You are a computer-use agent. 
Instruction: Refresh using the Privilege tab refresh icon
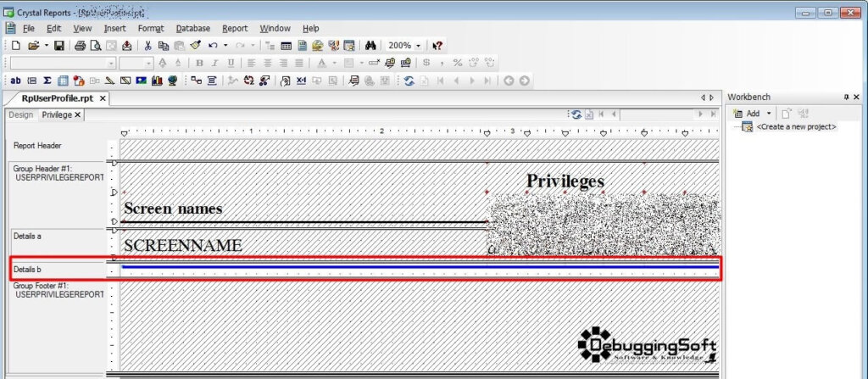tap(576, 114)
